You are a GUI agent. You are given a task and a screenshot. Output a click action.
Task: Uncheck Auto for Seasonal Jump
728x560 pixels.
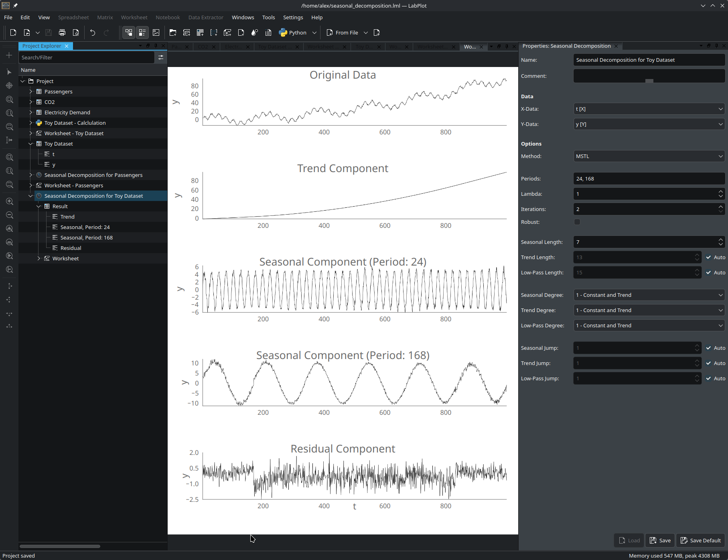tap(709, 348)
